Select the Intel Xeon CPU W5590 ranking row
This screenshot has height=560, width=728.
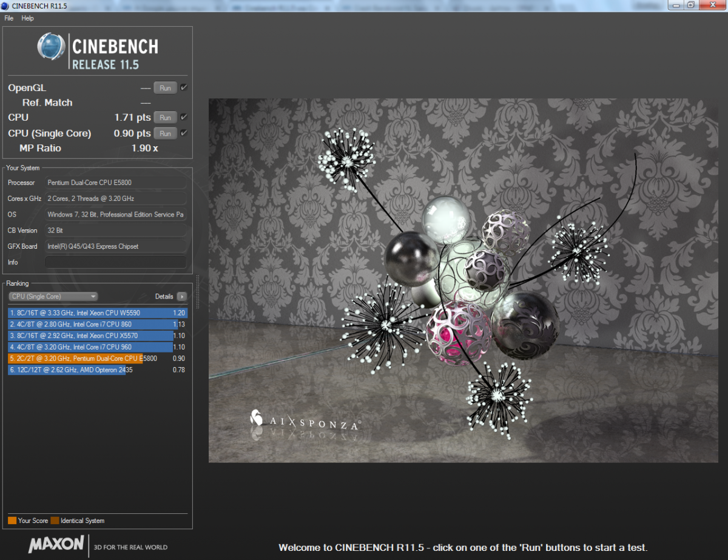coord(98,313)
